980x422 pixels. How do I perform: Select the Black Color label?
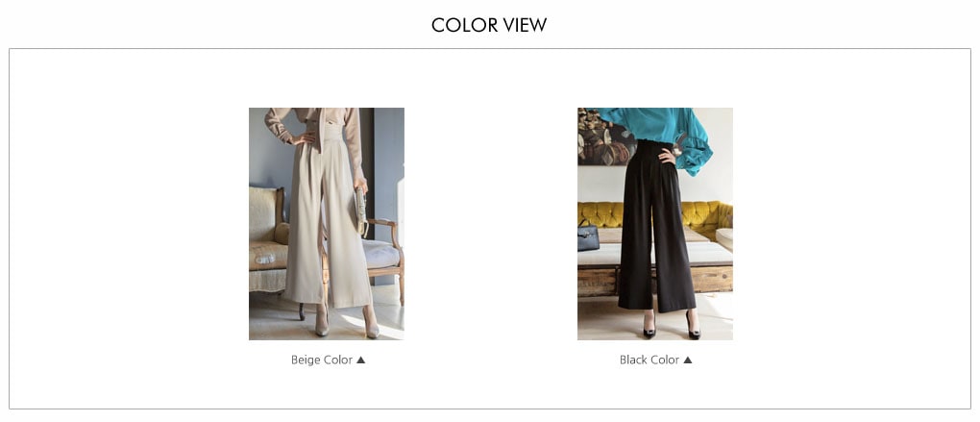pos(649,360)
